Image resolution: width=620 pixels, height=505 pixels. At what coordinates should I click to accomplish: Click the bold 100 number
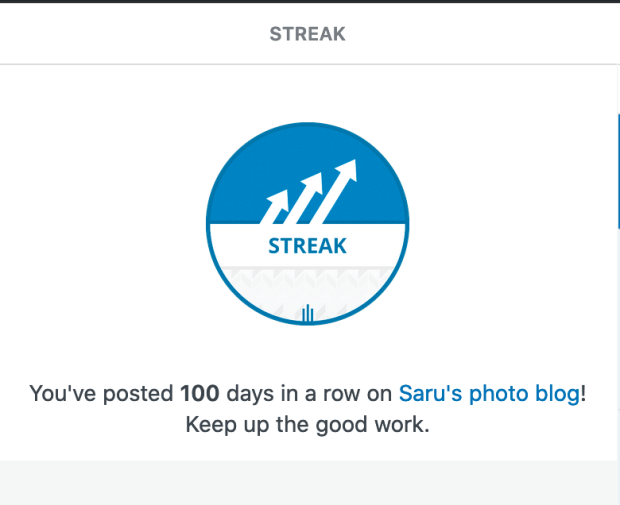pos(199,393)
